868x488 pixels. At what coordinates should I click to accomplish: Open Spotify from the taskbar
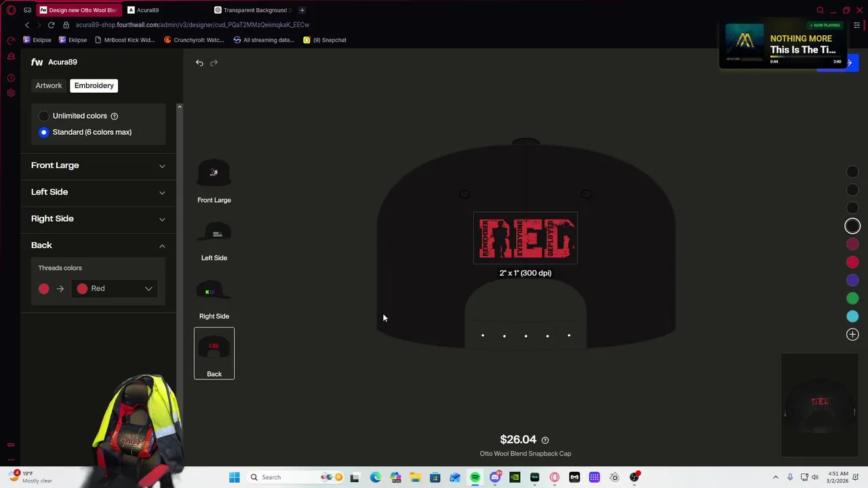475,477
